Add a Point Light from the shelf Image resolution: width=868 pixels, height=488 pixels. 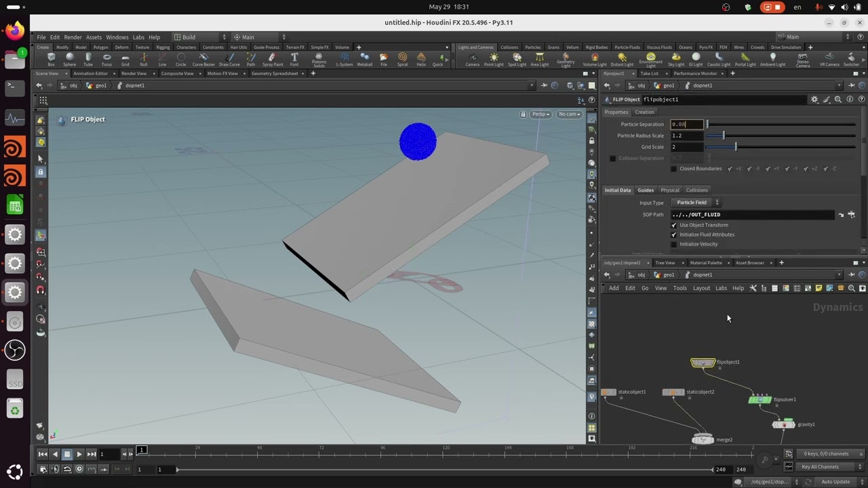tap(494, 59)
